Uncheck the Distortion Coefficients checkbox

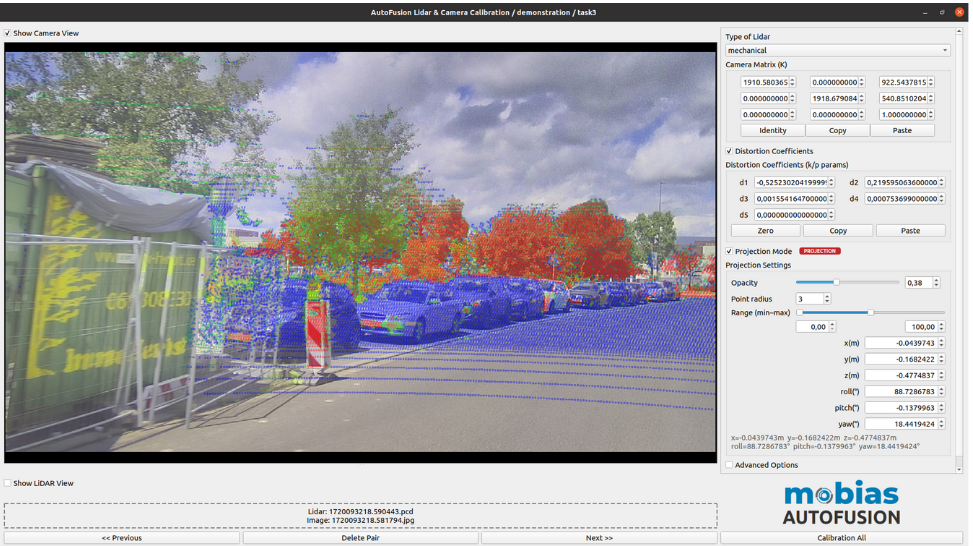tap(729, 151)
